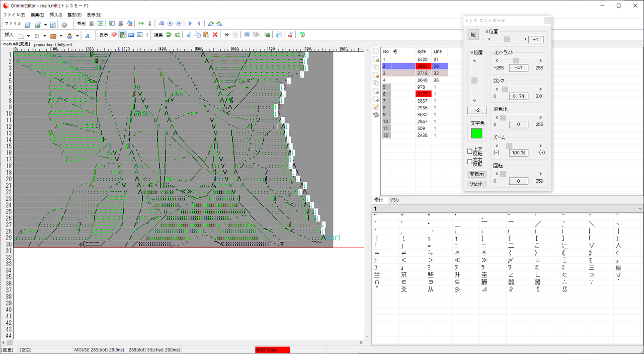Click the green block icon in the edit toolbar

(267, 35)
